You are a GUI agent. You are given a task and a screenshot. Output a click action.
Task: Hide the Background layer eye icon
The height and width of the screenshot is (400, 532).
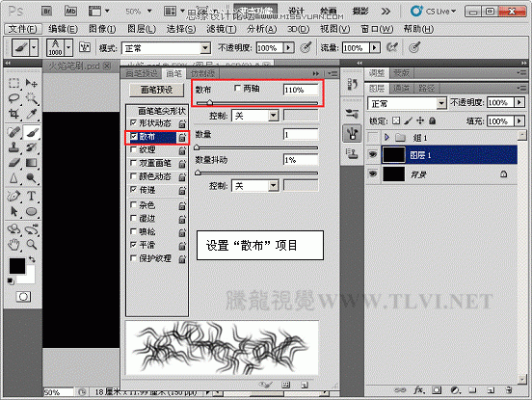(x=373, y=174)
